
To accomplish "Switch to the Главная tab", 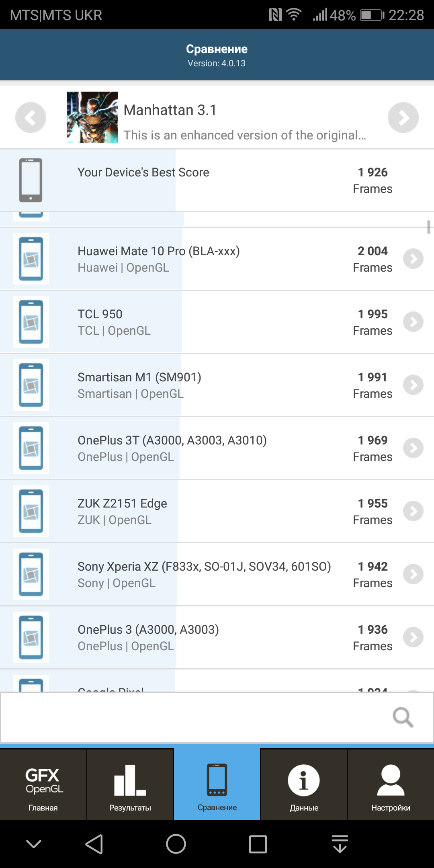I will [43, 784].
